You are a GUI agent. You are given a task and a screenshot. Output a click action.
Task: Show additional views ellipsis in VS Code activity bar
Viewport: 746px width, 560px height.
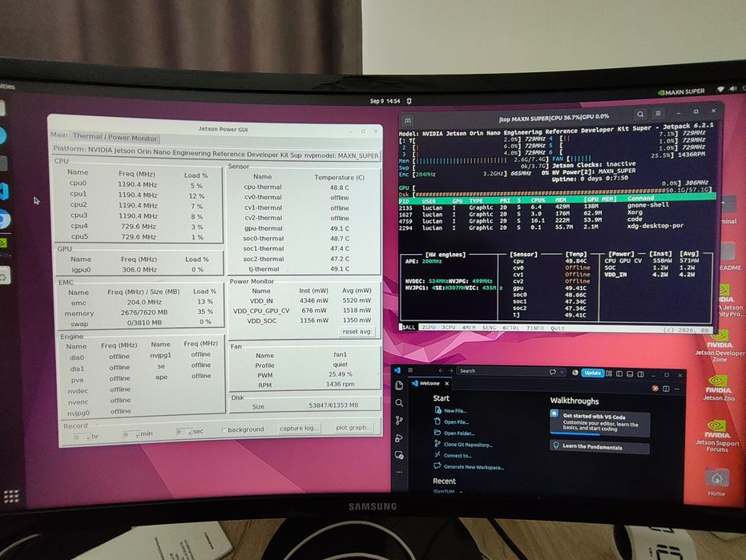point(399,472)
